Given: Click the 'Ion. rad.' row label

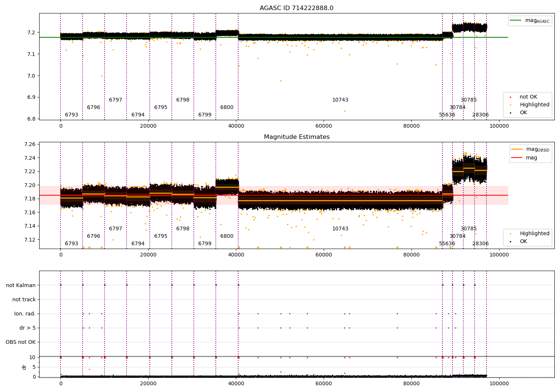Looking at the screenshot, I should pyautogui.click(x=25, y=314).
